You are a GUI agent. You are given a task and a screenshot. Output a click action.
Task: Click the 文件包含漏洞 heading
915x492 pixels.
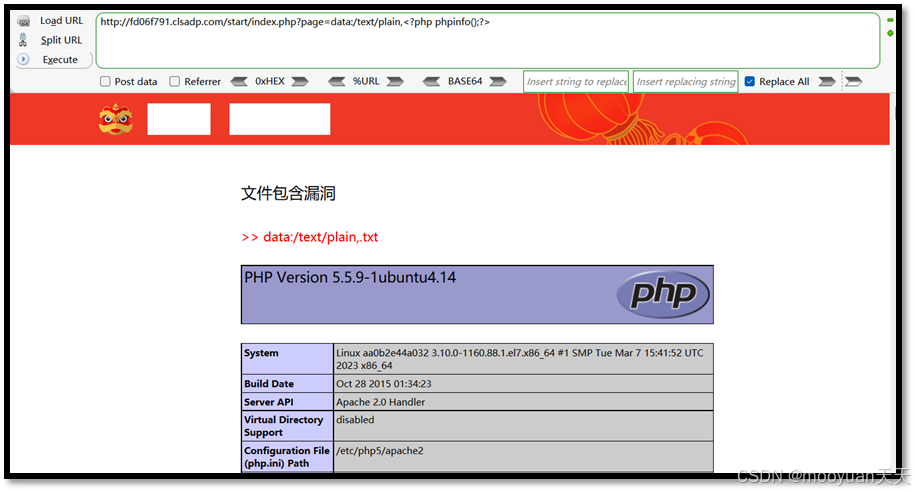[x=288, y=193]
